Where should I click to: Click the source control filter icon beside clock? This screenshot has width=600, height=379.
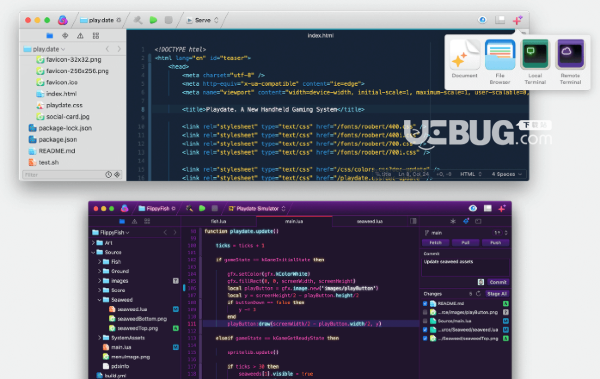[117, 175]
